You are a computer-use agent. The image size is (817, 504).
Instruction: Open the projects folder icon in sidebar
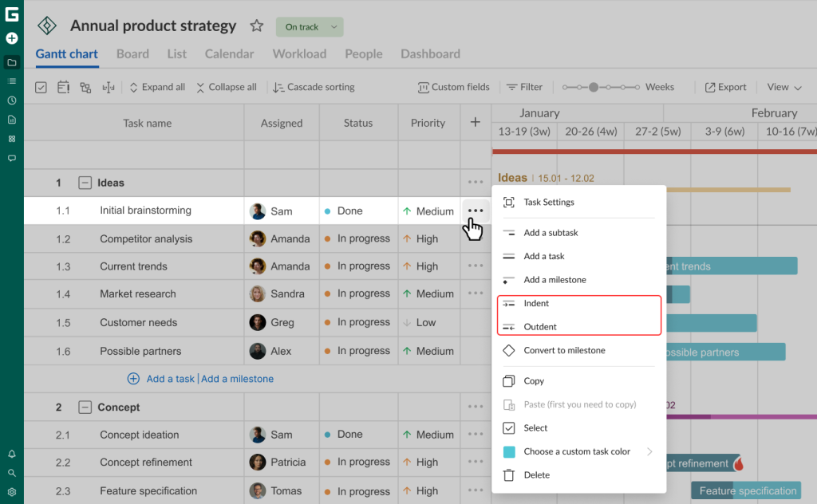tap(11, 62)
